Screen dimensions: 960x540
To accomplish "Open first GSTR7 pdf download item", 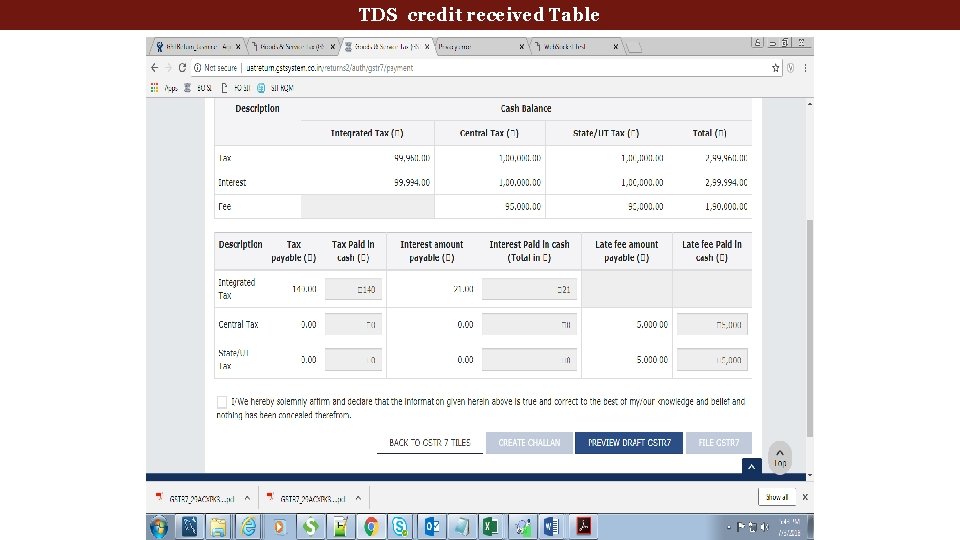I will [195, 498].
